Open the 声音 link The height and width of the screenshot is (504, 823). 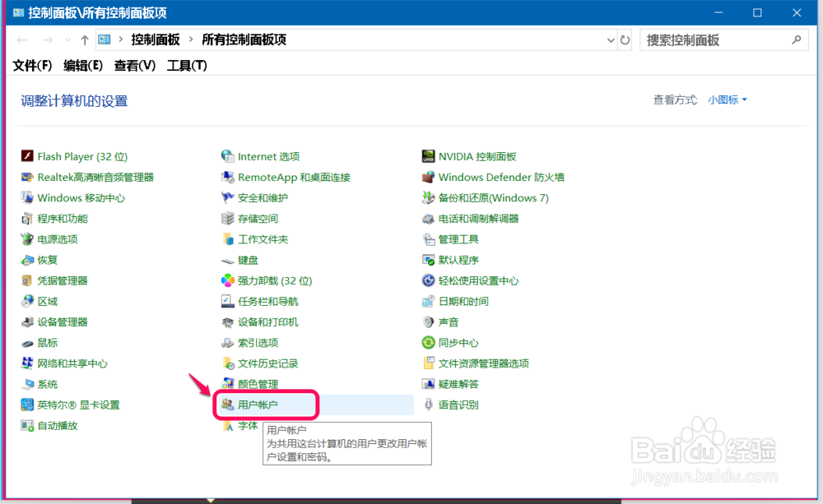click(449, 322)
